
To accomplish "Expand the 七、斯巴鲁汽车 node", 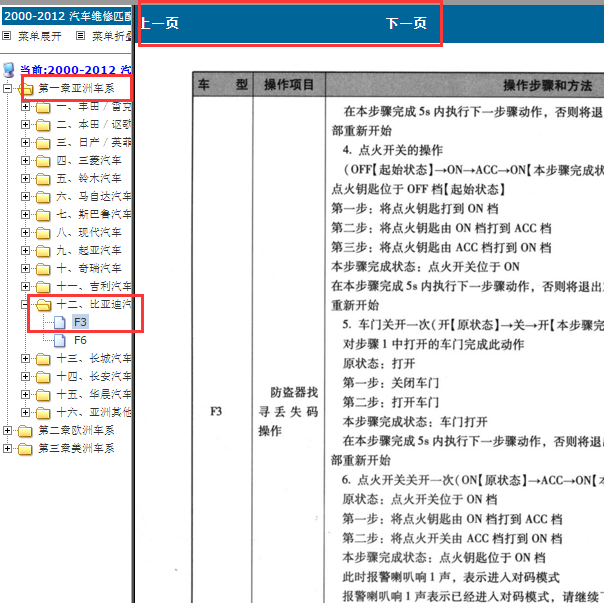I will coord(25,214).
